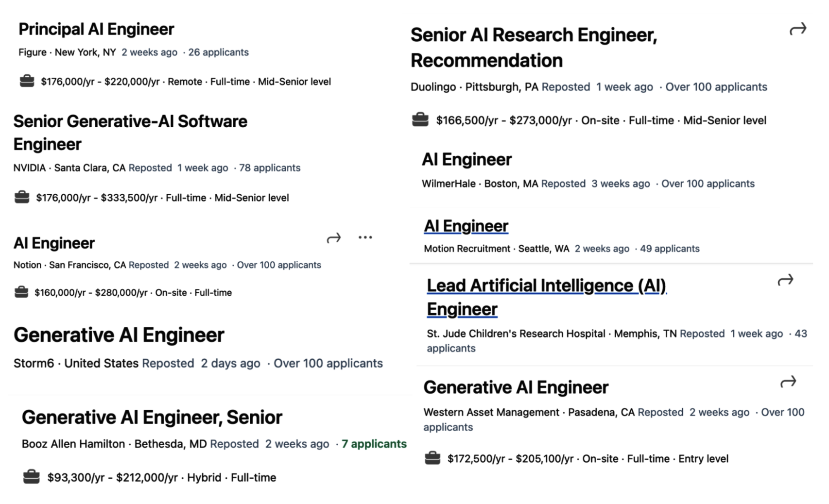Viewport: 829px width, 504px height.
Task: Click Reposted on the Duolingo recommendation job
Action: click(566, 86)
